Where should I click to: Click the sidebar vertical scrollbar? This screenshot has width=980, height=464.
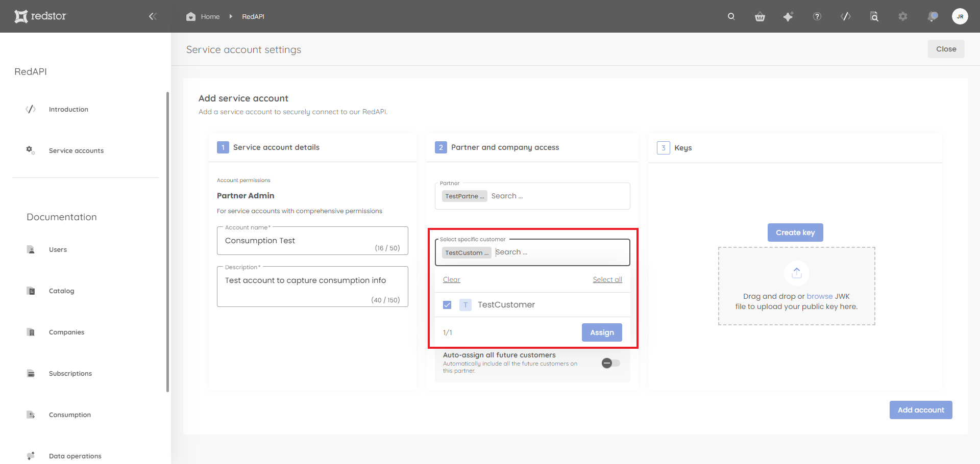click(x=167, y=242)
